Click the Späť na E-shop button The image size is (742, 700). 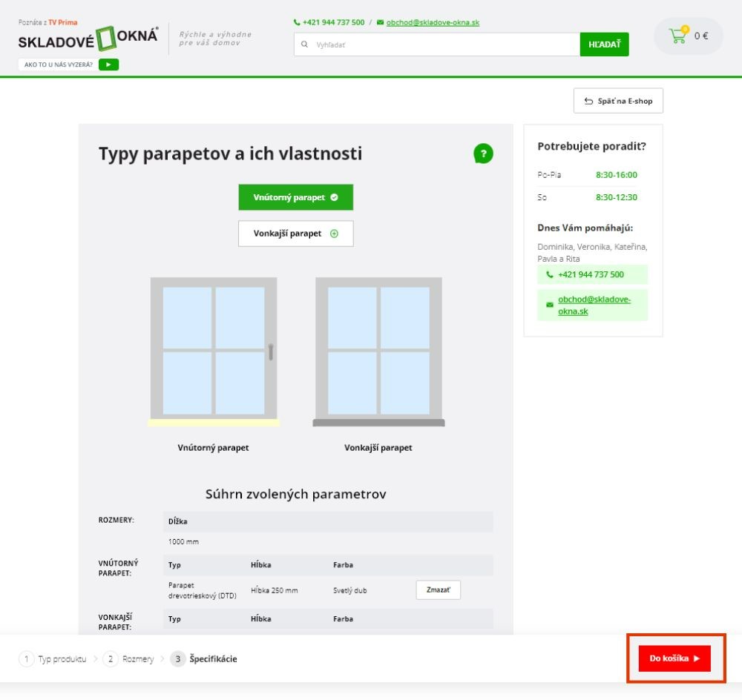618,101
